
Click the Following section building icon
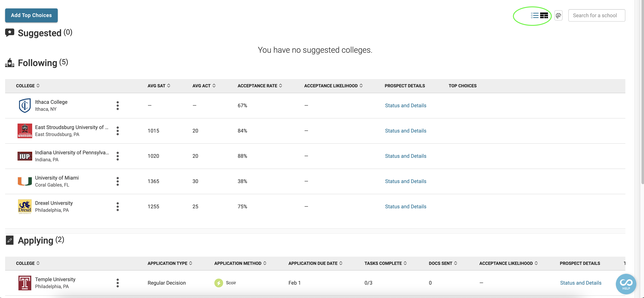[x=10, y=63]
